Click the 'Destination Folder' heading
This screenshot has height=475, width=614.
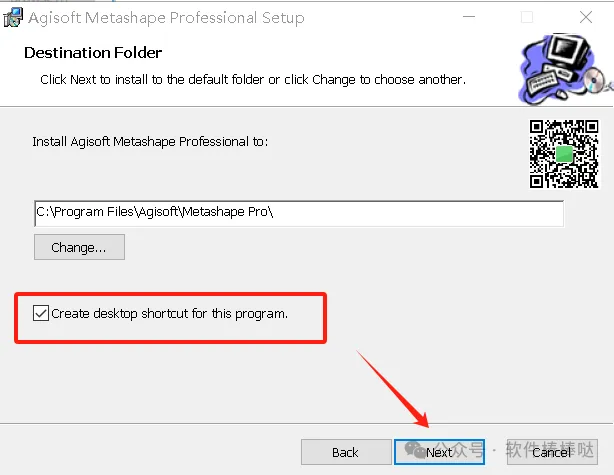[x=93, y=52]
